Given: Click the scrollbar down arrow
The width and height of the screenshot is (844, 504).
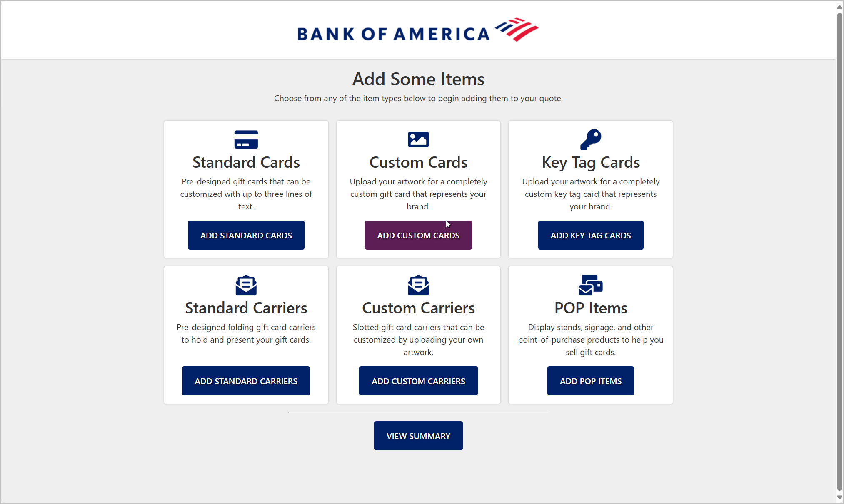Looking at the screenshot, I should 840,497.
